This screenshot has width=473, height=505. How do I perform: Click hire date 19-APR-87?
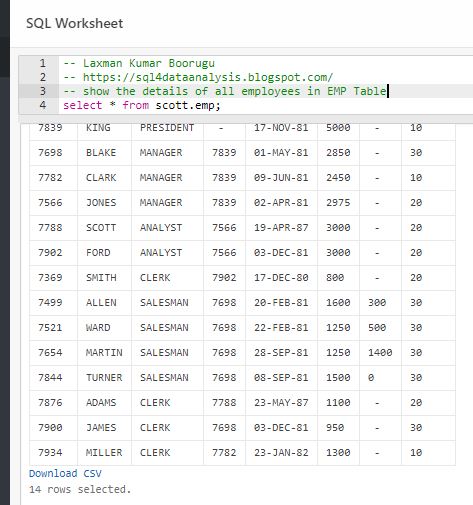[x=281, y=228]
